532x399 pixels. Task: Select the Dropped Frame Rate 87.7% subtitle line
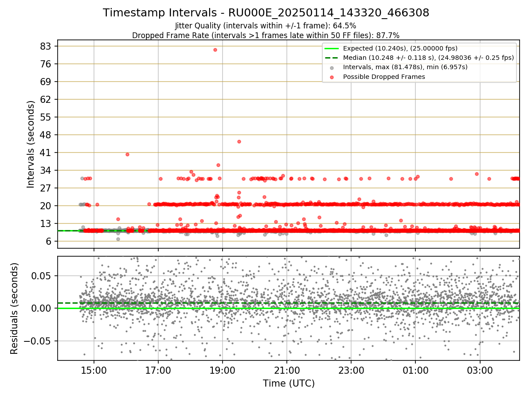tap(266, 35)
